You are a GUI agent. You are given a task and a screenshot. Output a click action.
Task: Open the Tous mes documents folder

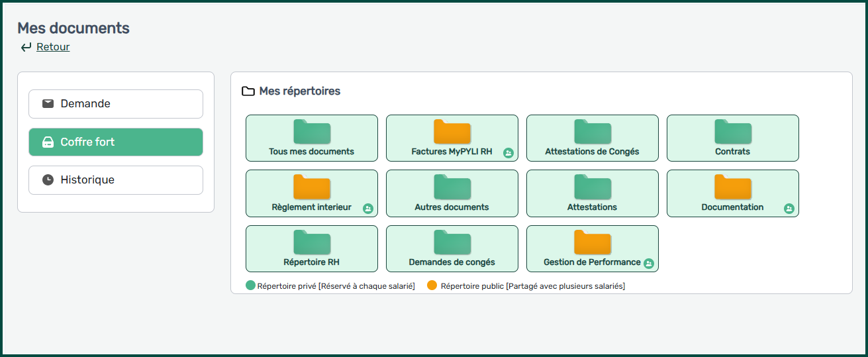(x=311, y=138)
